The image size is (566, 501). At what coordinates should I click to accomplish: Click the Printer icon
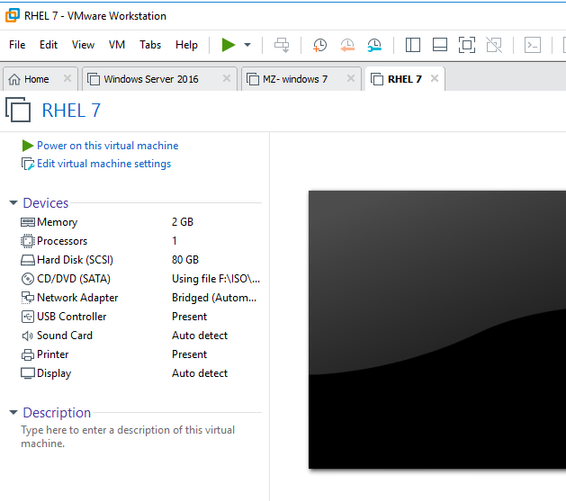(x=28, y=355)
